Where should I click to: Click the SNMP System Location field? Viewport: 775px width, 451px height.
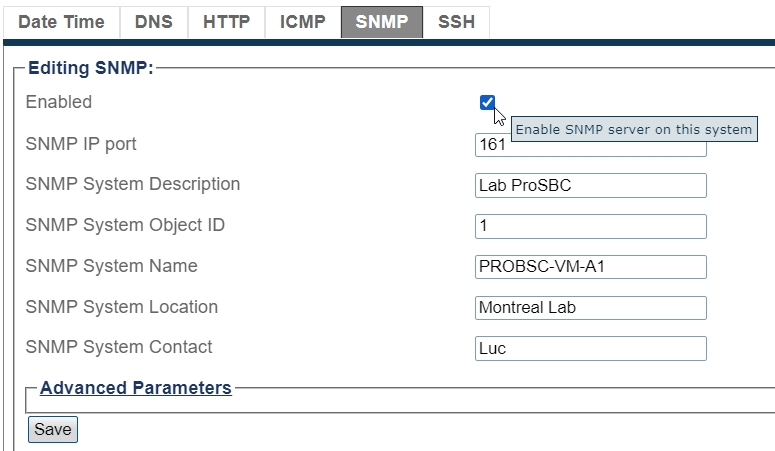click(590, 308)
